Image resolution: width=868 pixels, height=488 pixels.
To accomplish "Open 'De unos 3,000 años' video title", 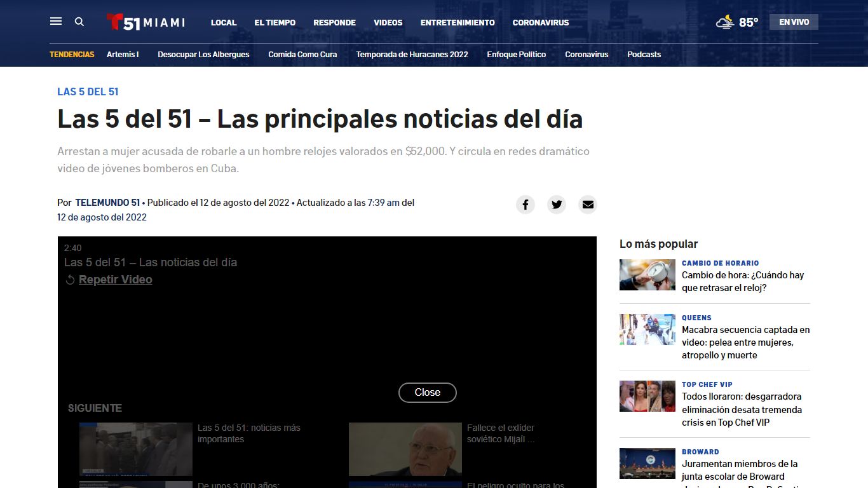I will (238, 485).
